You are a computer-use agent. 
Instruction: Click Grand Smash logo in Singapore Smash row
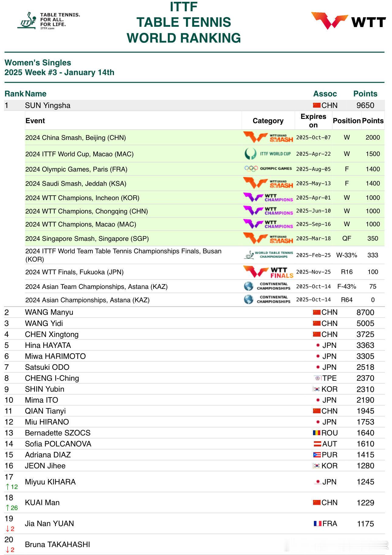click(x=268, y=238)
